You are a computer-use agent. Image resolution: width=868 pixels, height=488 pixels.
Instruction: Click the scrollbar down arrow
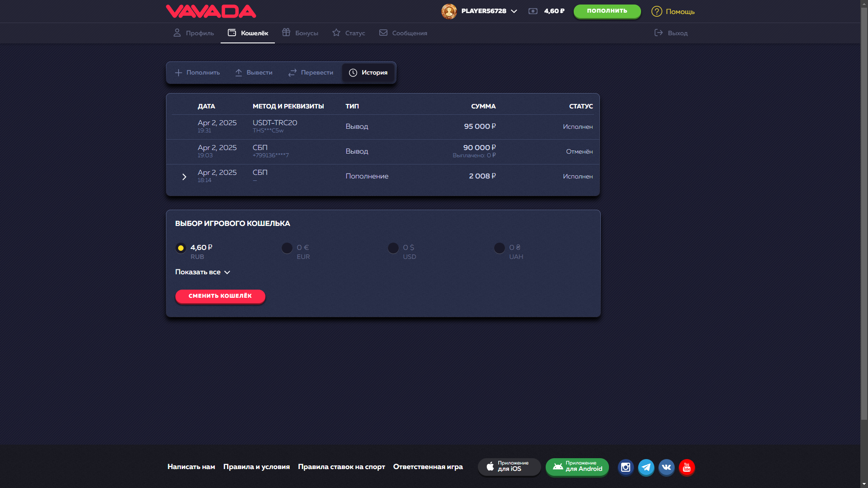pyautogui.click(x=864, y=484)
